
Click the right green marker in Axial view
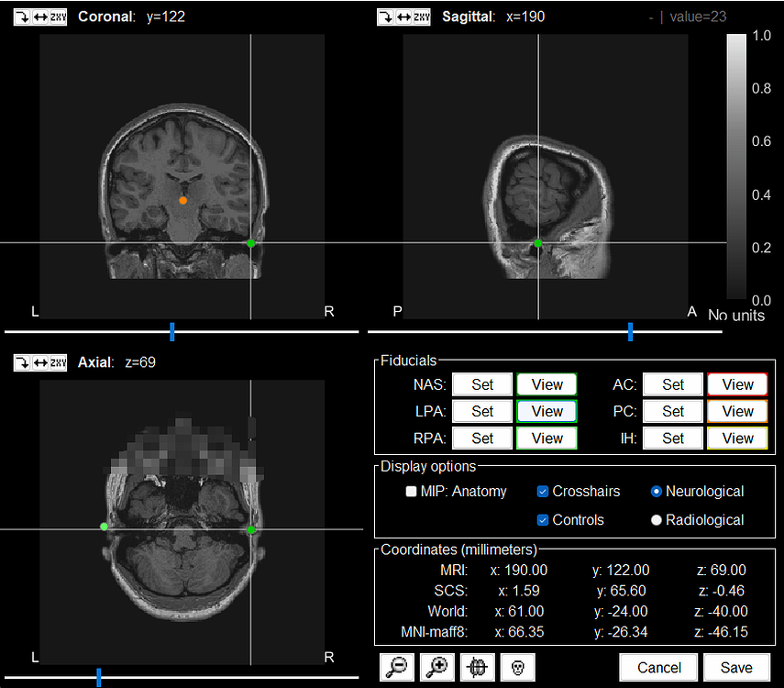point(251,529)
